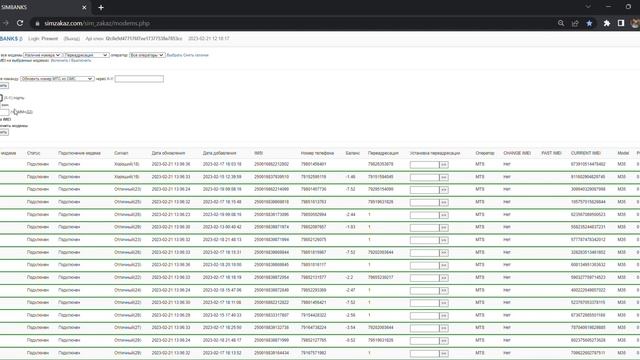Click '>>' in row with balance -1.46
Screen dimensions: 640x360
click(444, 177)
